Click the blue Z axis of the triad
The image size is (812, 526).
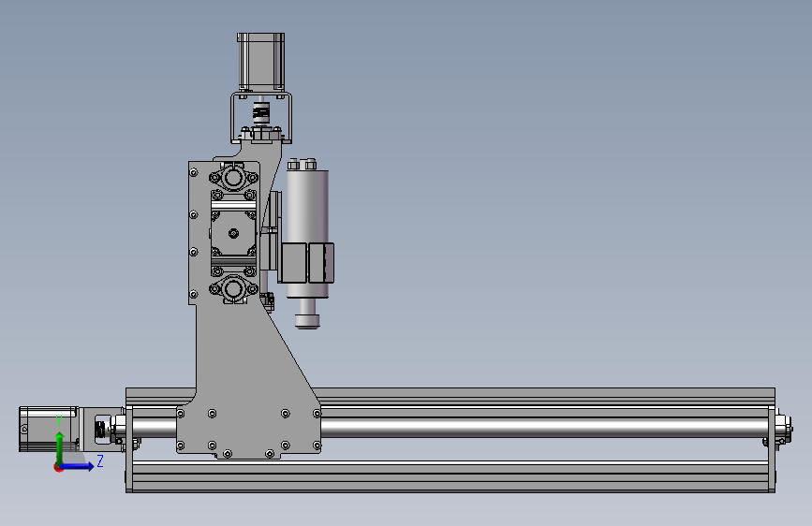(x=78, y=466)
